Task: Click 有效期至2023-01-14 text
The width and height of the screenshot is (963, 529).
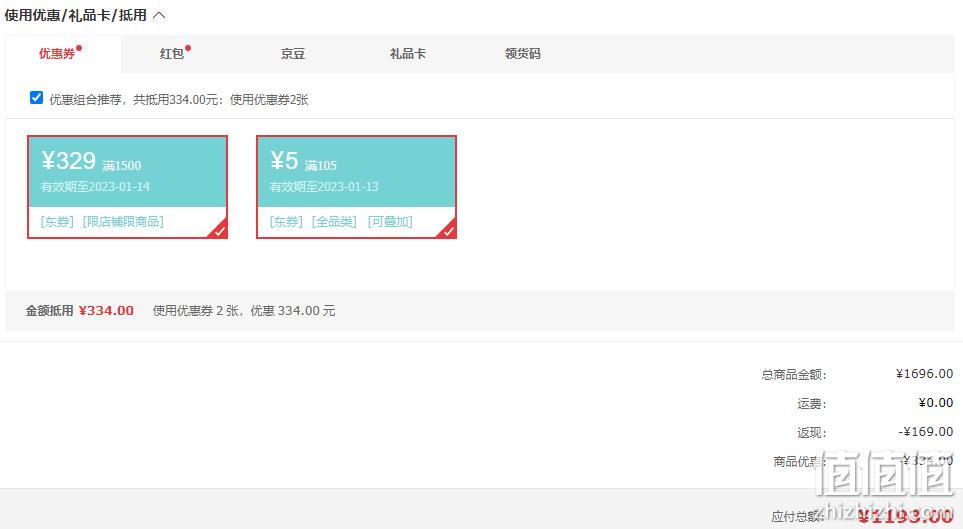Action: [x=95, y=186]
